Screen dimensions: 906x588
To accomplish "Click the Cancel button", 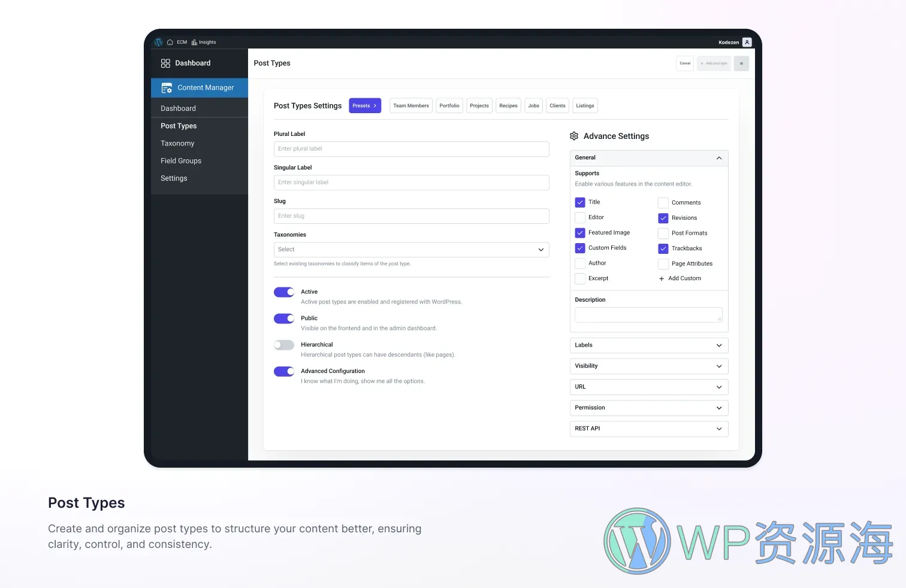I will click(x=684, y=63).
